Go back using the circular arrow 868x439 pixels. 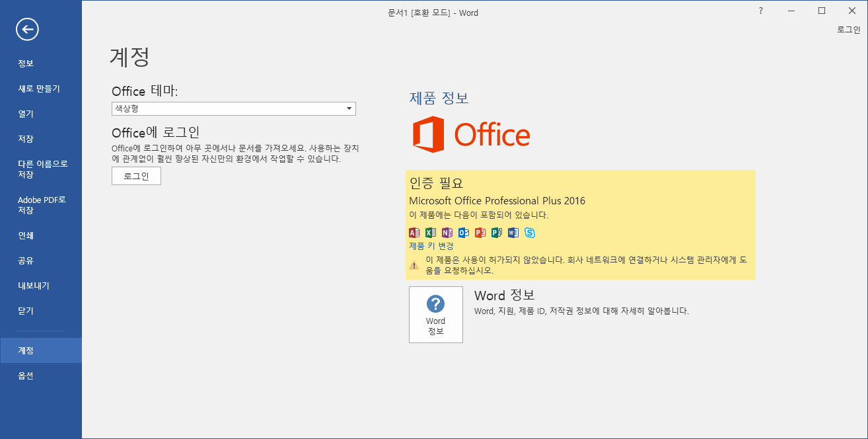pyautogui.click(x=27, y=28)
